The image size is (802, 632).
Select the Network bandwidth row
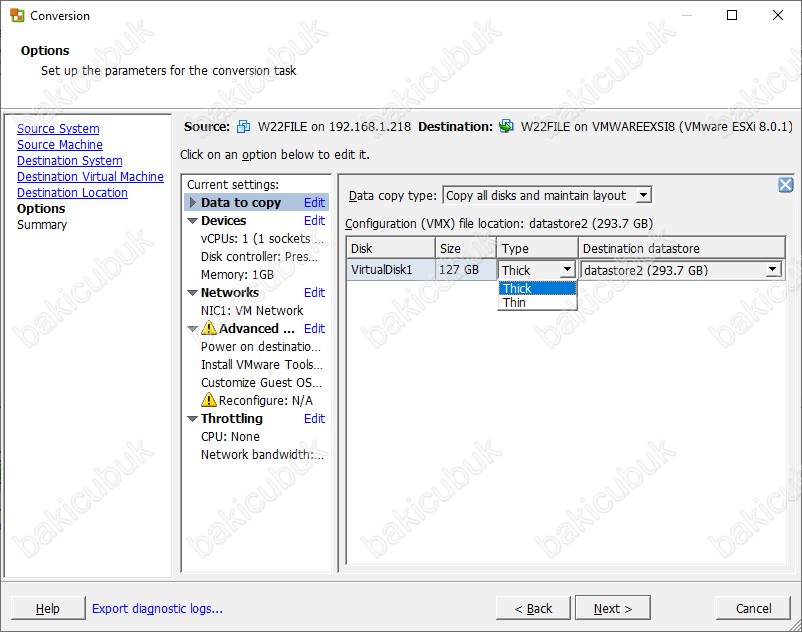coord(262,455)
